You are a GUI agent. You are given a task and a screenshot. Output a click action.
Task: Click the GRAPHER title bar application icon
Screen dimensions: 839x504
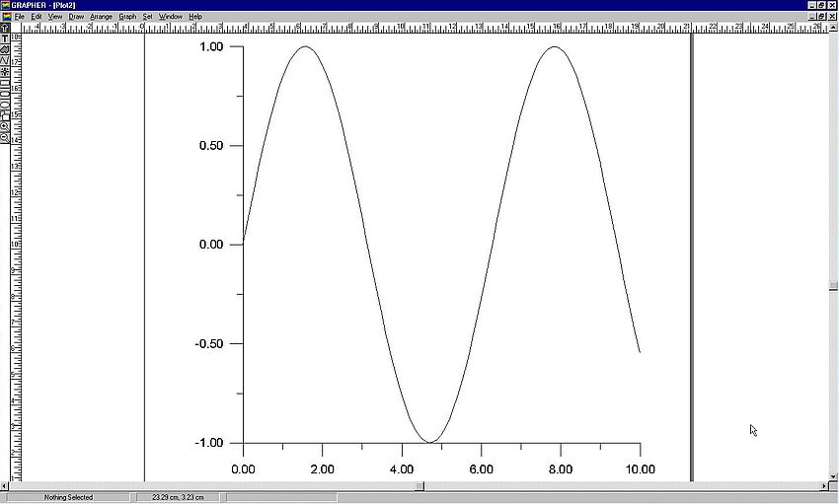pos(5,5)
